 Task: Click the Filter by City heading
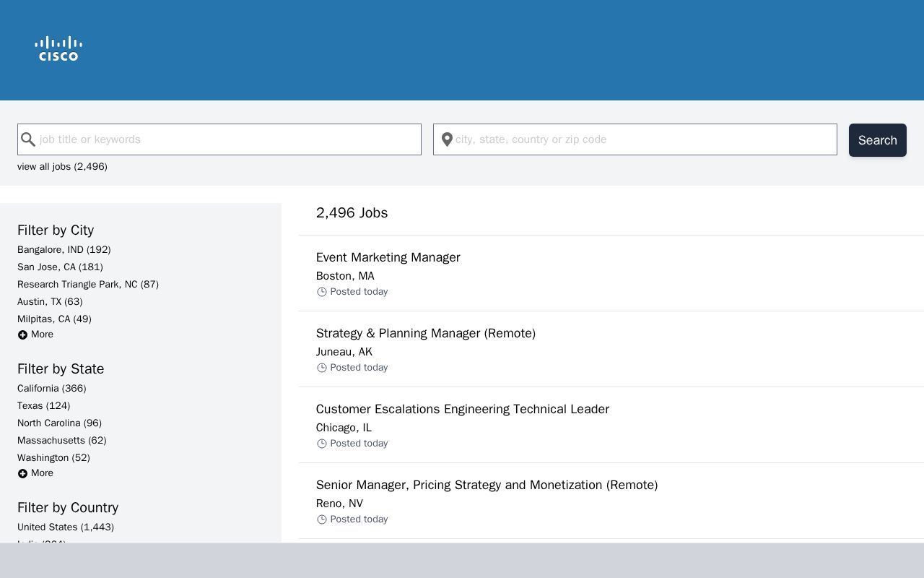pyautogui.click(x=56, y=230)
